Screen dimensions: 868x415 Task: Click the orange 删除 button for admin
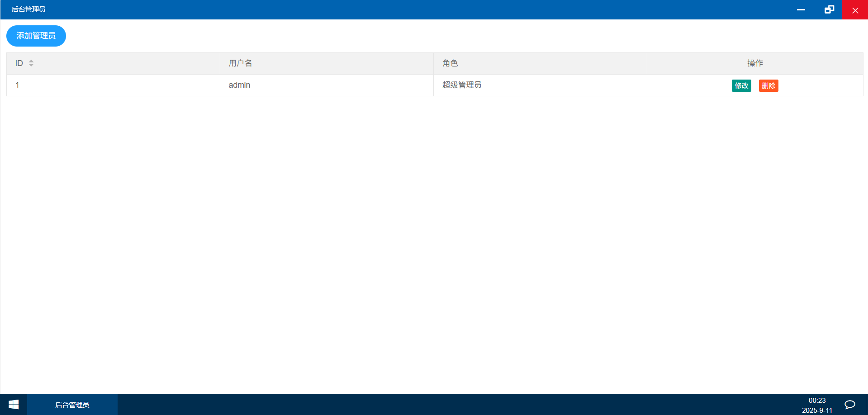(768, 85)
